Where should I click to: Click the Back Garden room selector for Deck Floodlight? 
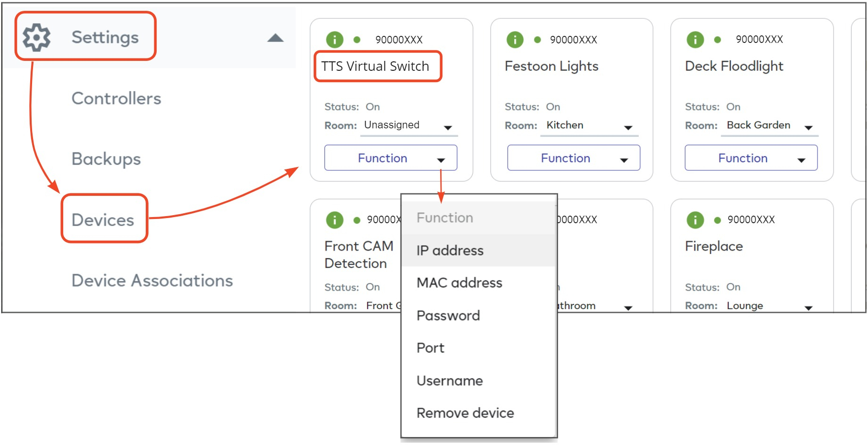pyautogui.click(x=809, y=126)
